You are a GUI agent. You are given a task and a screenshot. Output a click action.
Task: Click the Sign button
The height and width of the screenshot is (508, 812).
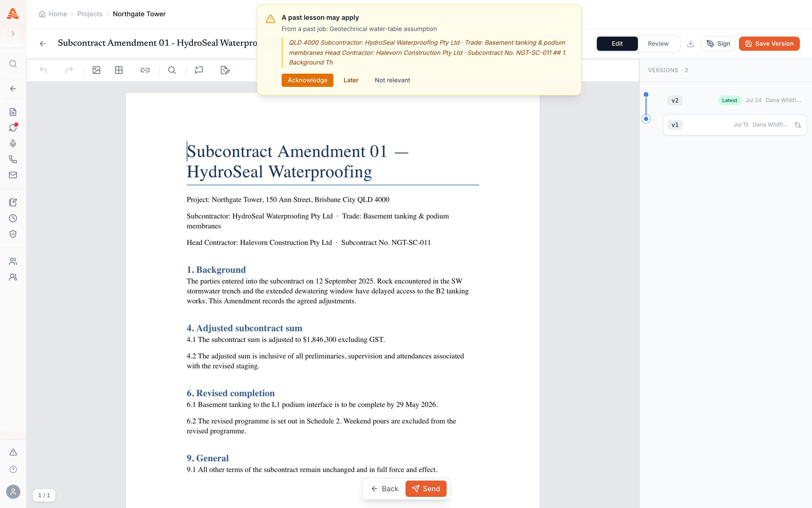[718, 44]
